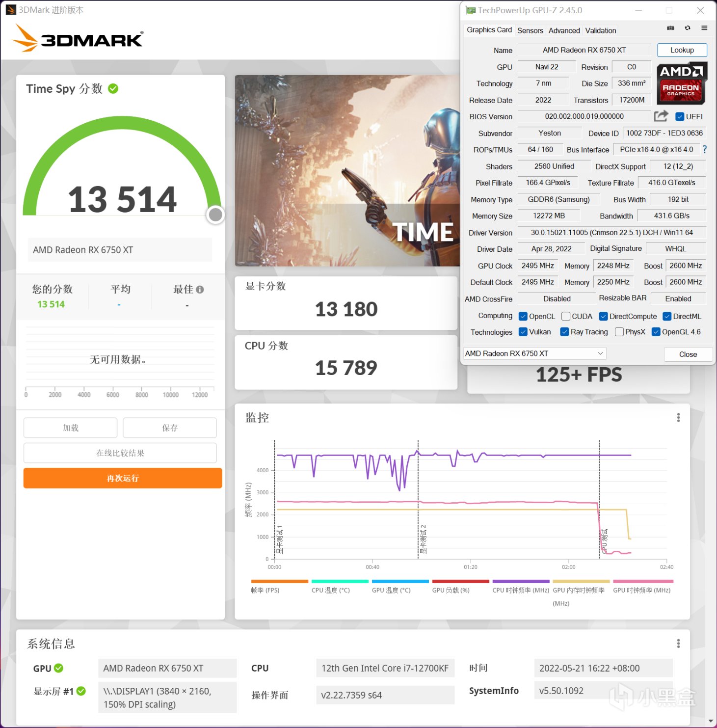Toggle the PhysX checkbox

tap(619, 332)
